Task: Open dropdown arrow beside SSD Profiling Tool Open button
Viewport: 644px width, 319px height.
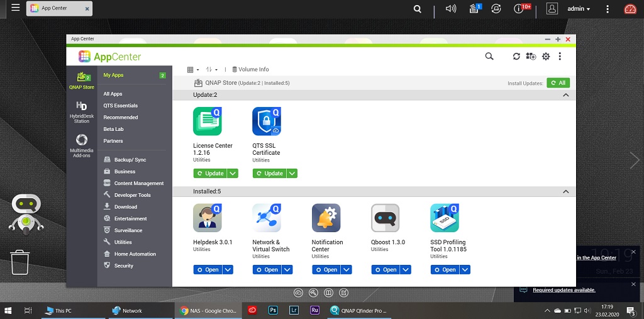Action: tap(465, 270)
